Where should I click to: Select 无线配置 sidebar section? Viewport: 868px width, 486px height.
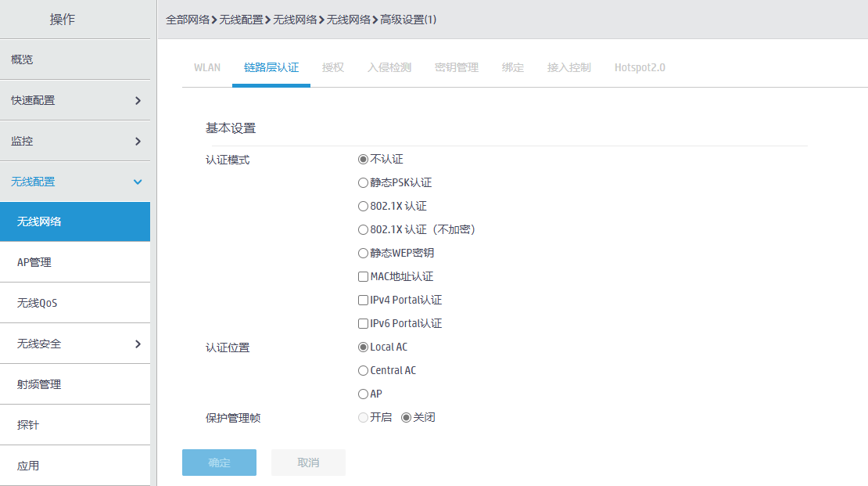click(75, 182)
